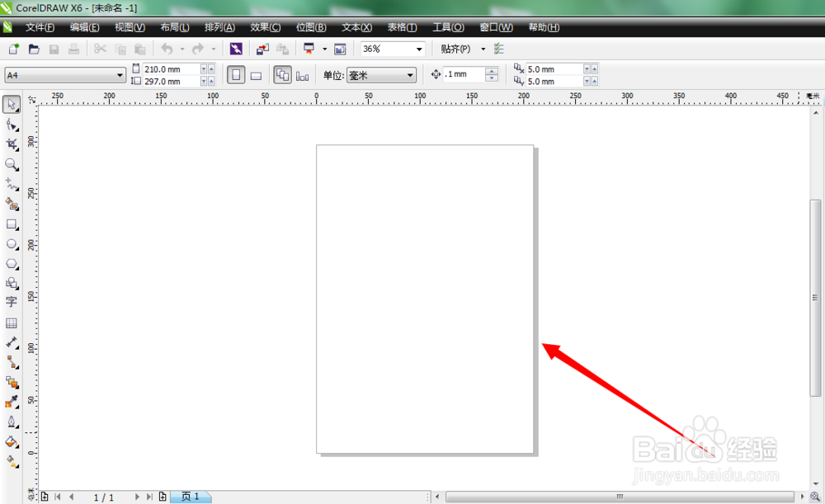Open the 布局(L) menu

point(175,27)
